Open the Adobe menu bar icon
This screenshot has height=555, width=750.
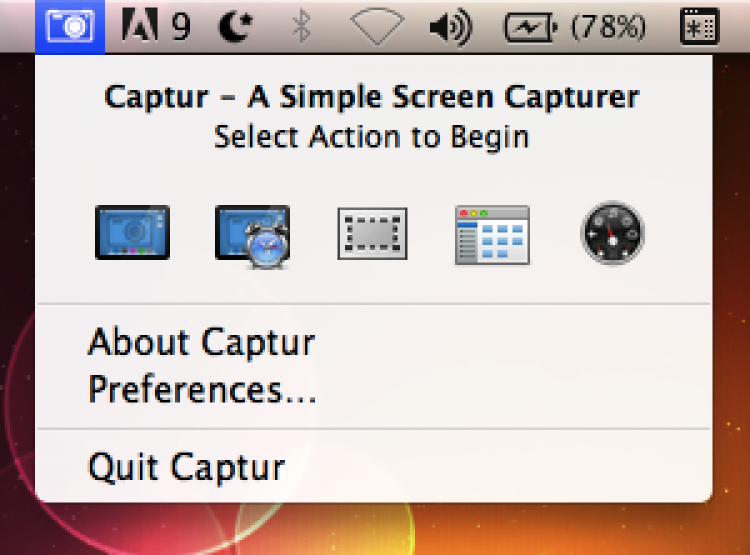point(140,27)
